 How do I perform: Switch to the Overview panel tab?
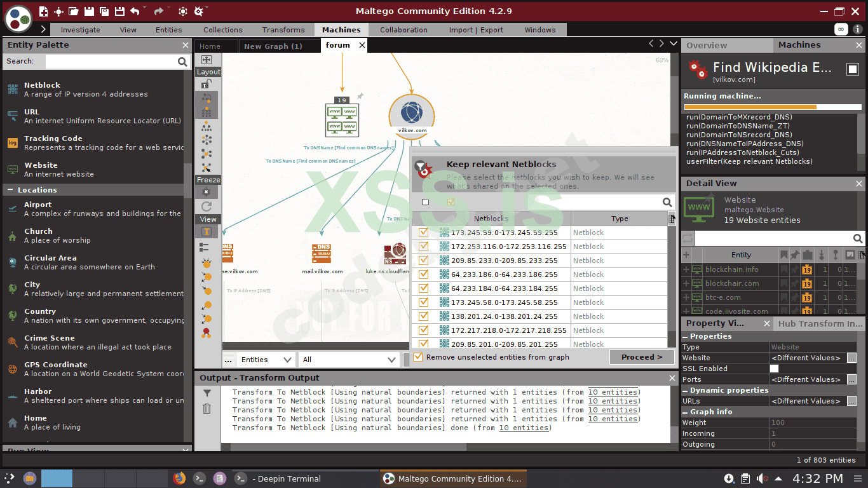pos(707,46)
